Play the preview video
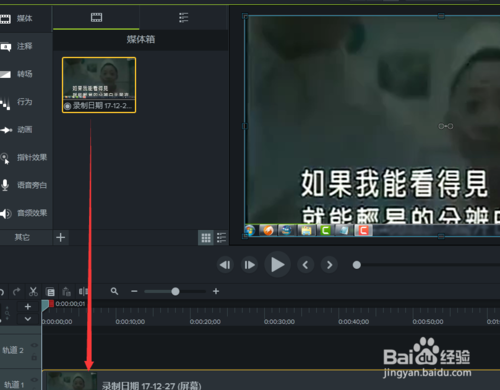The width and height of the screenshot is (500, 390). [x=277, y=265]
